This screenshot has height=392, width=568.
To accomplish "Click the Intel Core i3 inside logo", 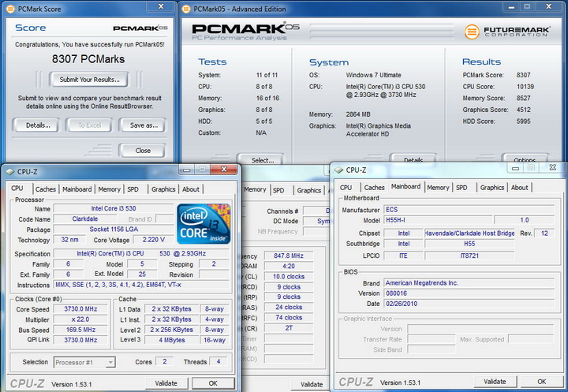I will pyautogui.click(x=204, y=224).
